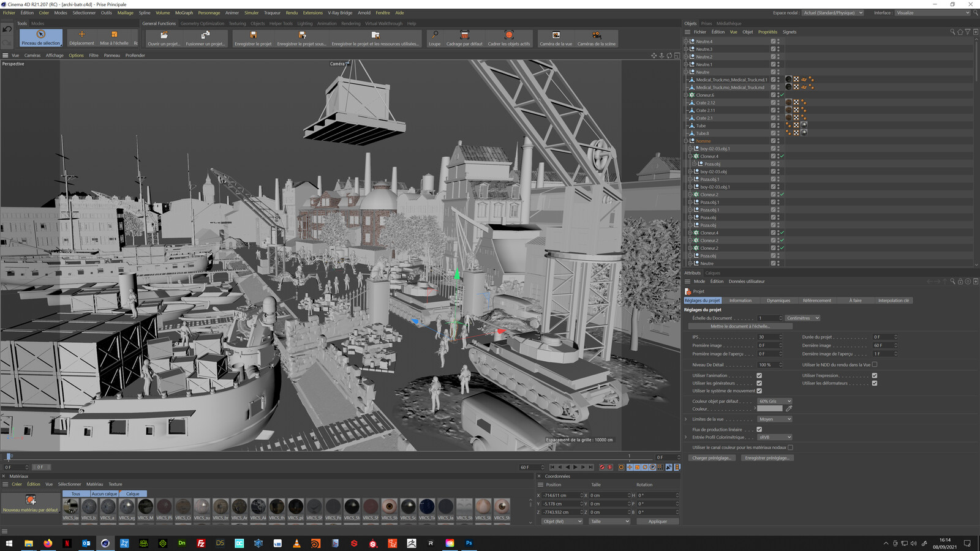Viewport: 980px width, 551px height.
Task: Play the animation forward
Action: tap(575, 467)
